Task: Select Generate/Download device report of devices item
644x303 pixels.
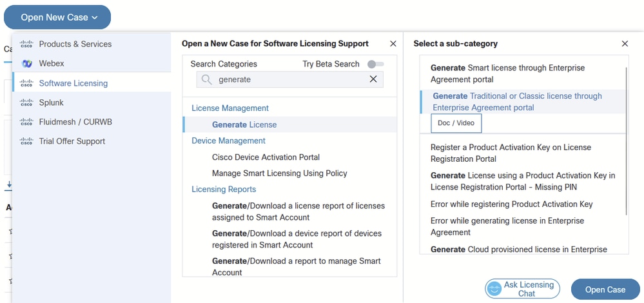Action: [297, 239]
